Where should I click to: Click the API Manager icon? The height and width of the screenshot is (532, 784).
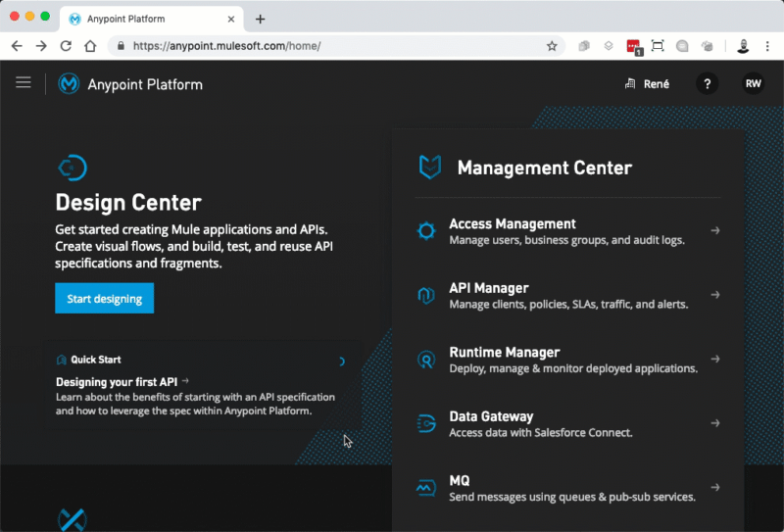point(426,295)
